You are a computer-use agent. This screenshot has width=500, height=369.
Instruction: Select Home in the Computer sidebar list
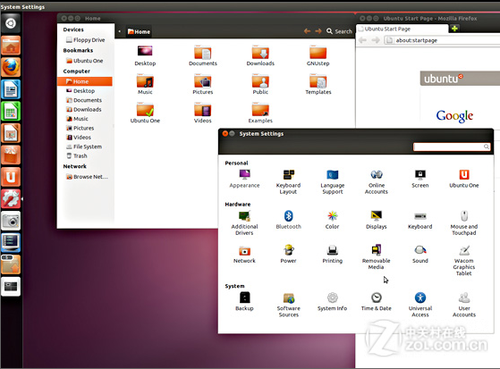(x=85, y=81)
